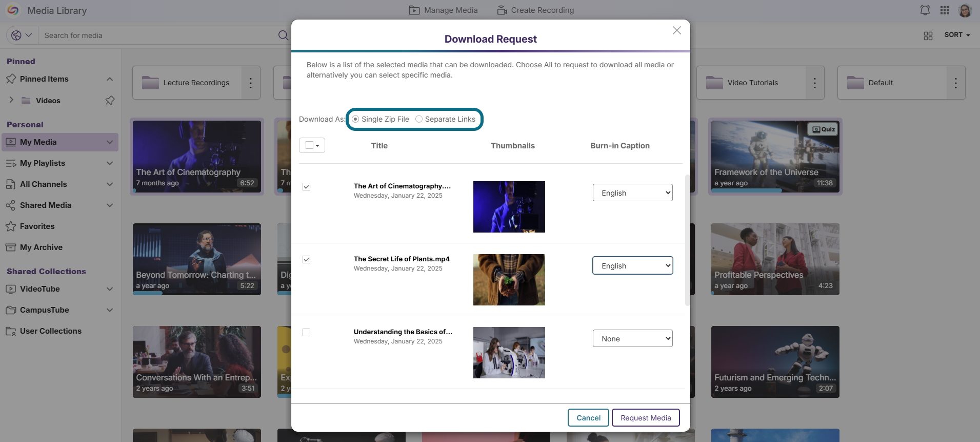Viewport: 980px width, 442px height.
Task: Open CampusTube collection
Action: [x=45, y=310]
